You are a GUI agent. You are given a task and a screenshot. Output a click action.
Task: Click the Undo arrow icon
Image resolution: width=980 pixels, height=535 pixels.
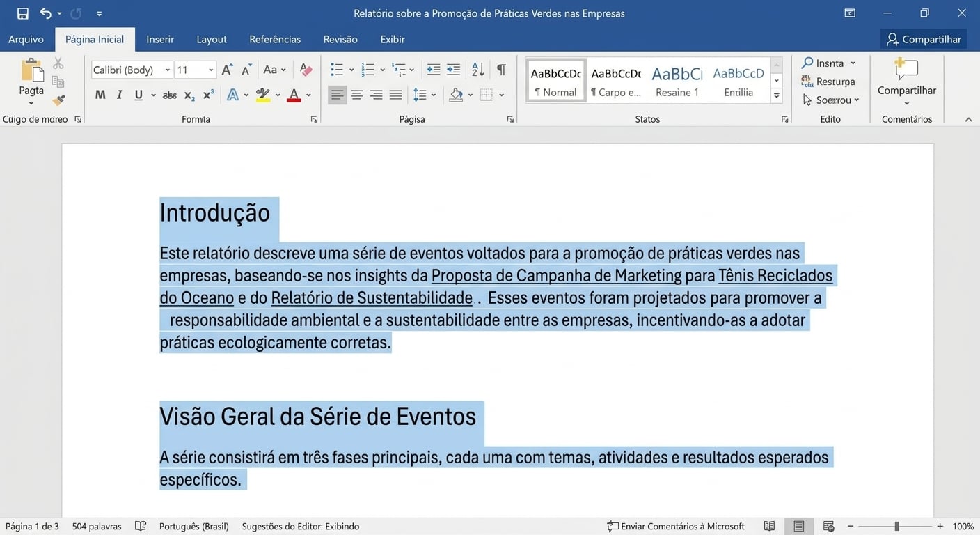[x=46, y=13]
